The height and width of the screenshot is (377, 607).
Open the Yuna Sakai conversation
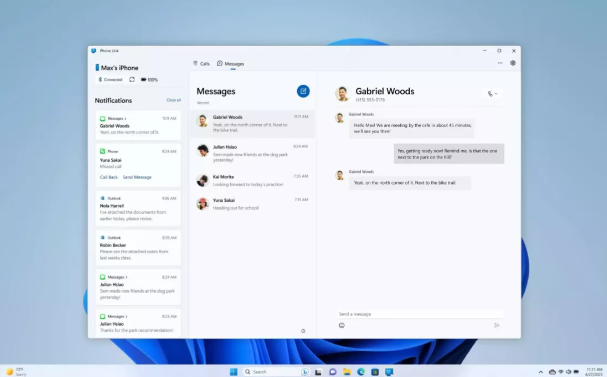[x=252, y=204]
